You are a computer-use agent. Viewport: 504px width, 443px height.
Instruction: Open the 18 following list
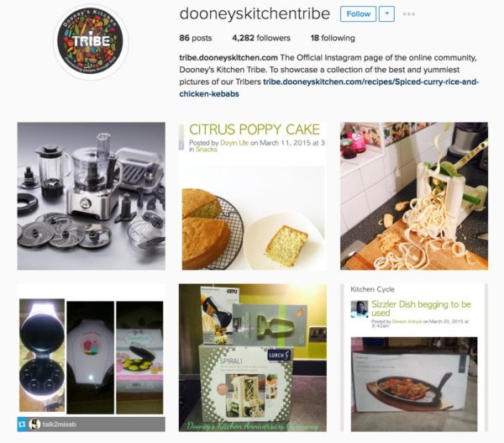tap(333, 38)
